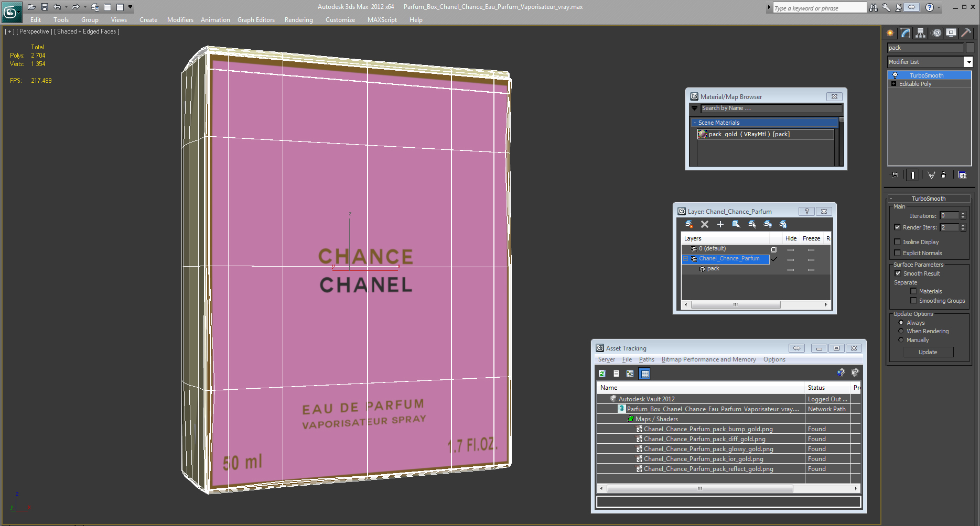Switch Asset Tracking to tree view icon
This screenshot has width=980, height=526.
[630, 374]
